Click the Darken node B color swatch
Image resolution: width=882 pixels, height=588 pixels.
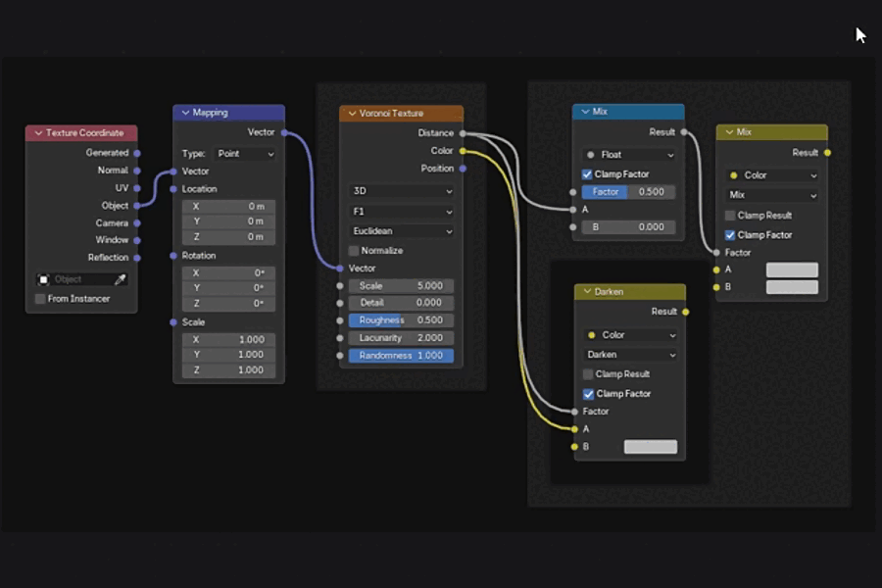click(651, 447)
